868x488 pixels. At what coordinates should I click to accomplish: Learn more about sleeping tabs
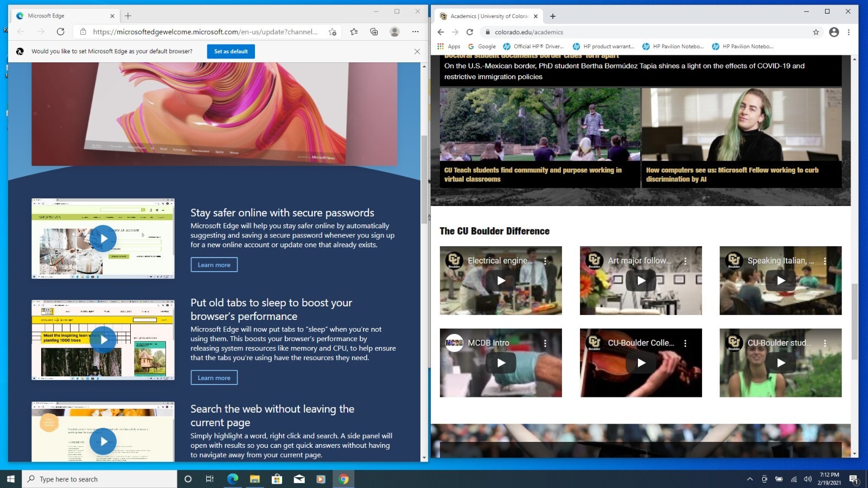pos(214,377)
